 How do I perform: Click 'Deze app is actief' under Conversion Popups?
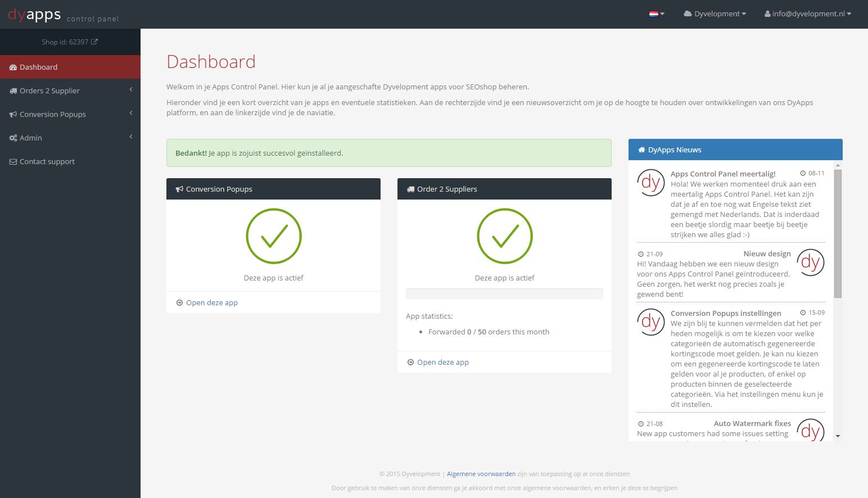point(274,278)
